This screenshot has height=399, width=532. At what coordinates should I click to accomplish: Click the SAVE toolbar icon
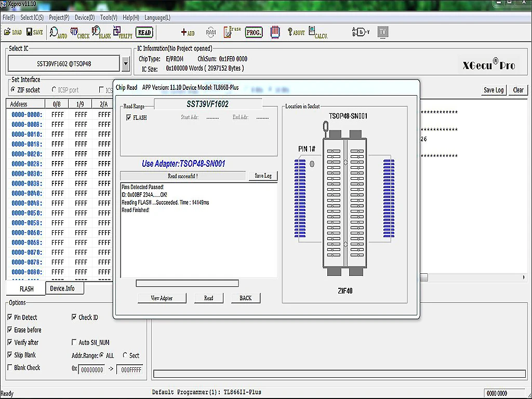pos(34,32)
